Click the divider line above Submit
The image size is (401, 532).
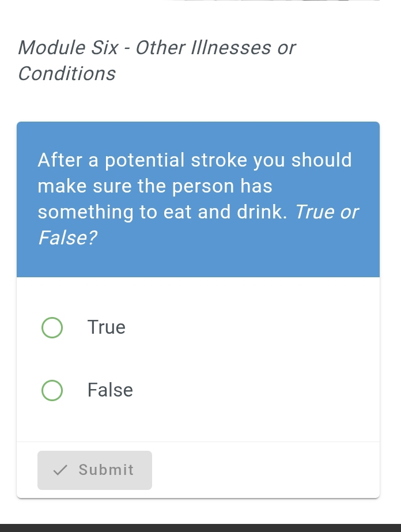click(198, 442)
